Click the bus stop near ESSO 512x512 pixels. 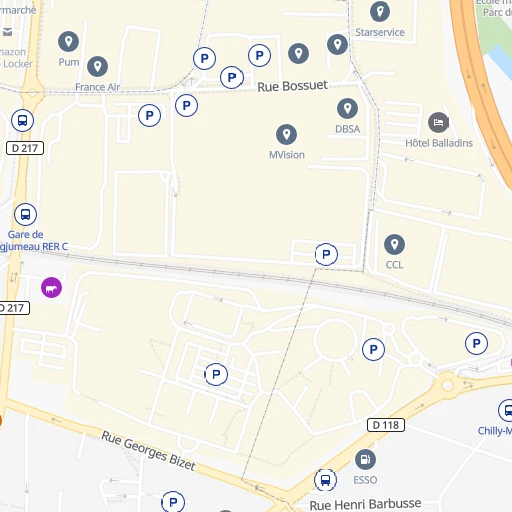[x=325, y=480]
